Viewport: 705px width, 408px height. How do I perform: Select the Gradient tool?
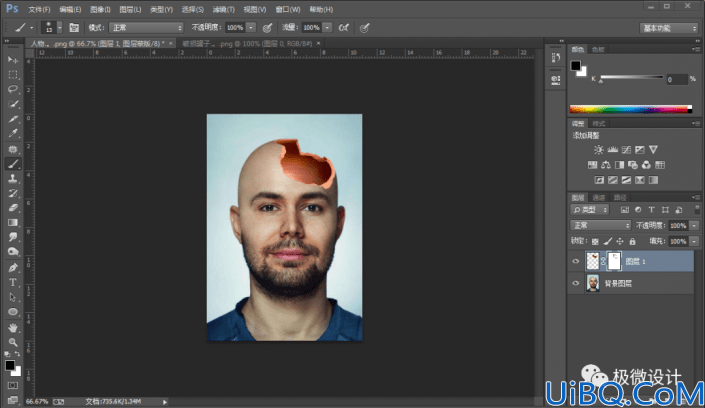click(x=13, y=222)
